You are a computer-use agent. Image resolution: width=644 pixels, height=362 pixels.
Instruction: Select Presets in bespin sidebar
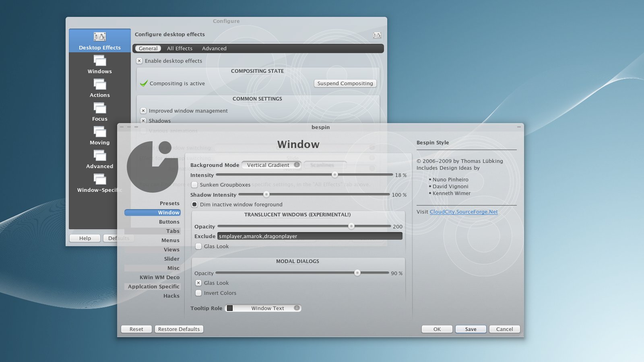153,203
